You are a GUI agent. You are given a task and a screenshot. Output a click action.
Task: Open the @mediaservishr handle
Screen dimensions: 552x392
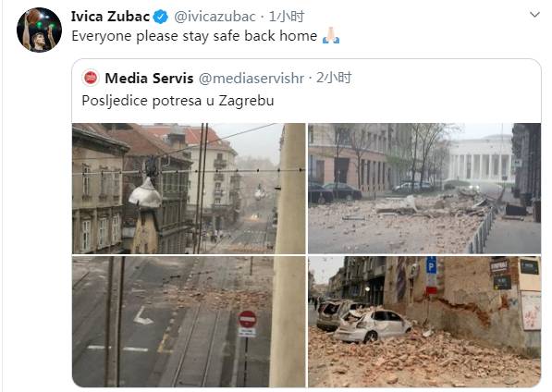251,78
